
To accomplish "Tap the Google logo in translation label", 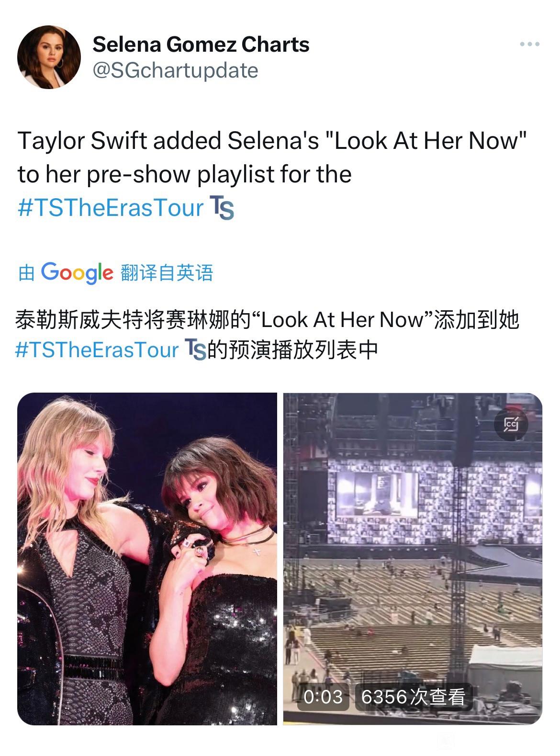I will pos(77,273).
